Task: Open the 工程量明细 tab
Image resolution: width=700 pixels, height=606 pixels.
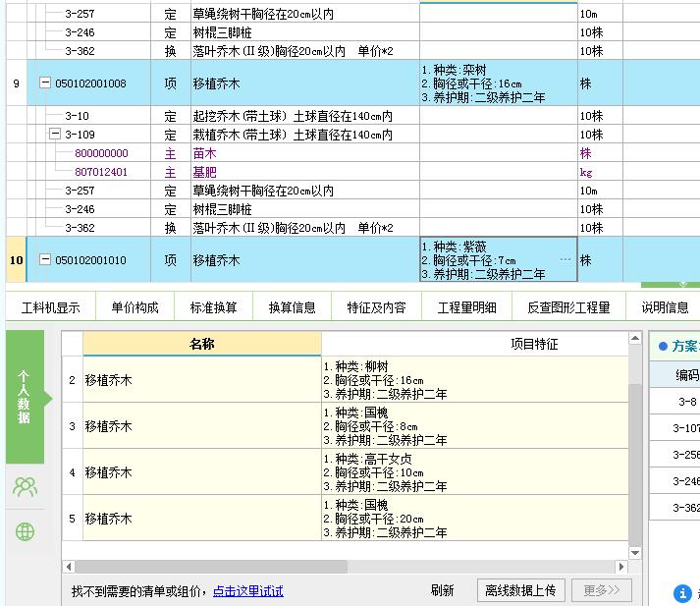Action: [x=466, y=307]
